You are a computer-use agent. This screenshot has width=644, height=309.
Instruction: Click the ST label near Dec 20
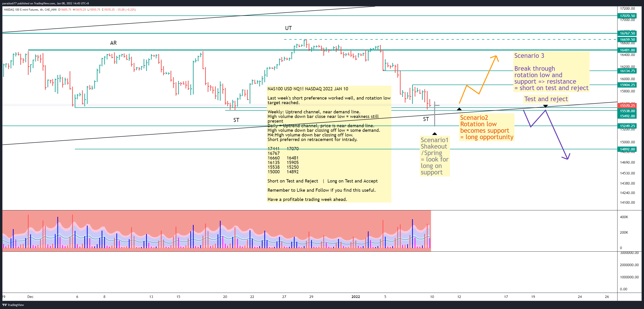click(236, 120)
